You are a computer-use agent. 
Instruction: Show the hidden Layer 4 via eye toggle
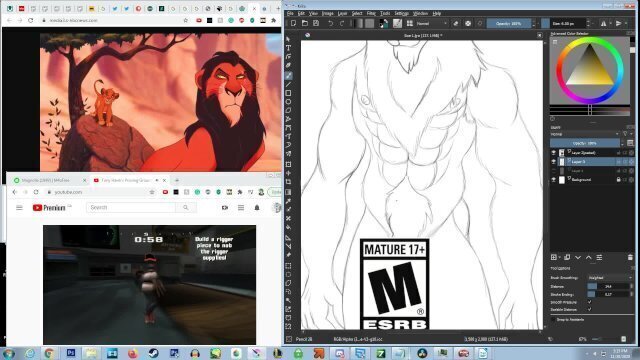[553, 171]
